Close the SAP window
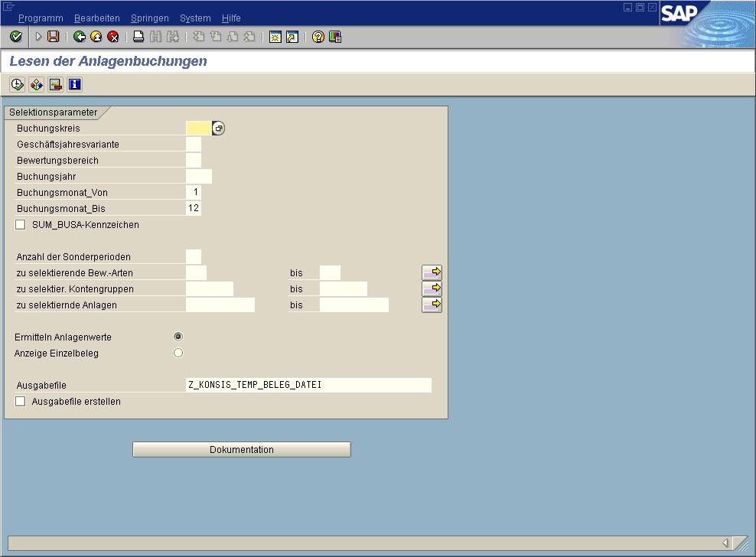756x557 pixels. 652,7
